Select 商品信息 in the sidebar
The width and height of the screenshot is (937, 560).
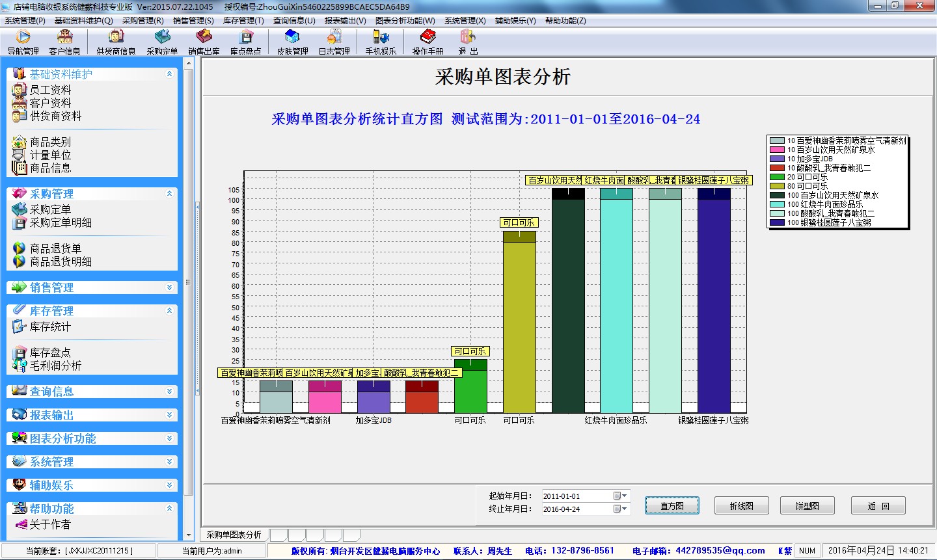pyautogui.click(x=50, y=168)
